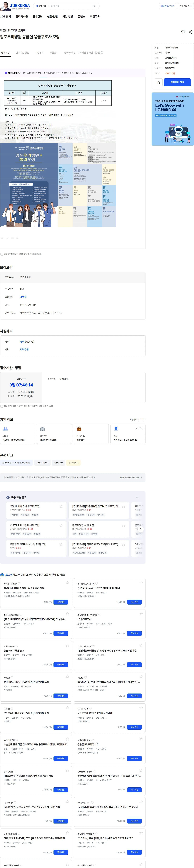This screenshot has height=868, width=194.
Task: Click 회원가입/로그인 button
Action: coord(167,6)
